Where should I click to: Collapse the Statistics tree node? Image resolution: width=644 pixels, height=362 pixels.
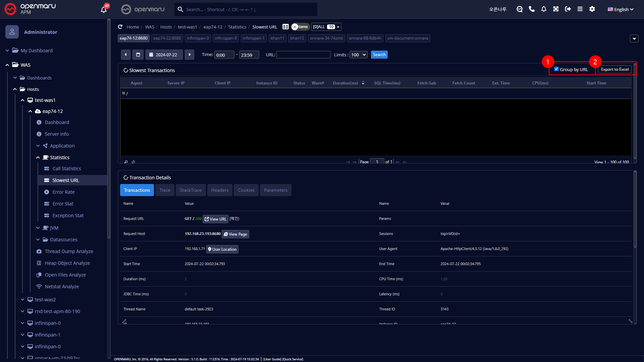pos(38,158)
